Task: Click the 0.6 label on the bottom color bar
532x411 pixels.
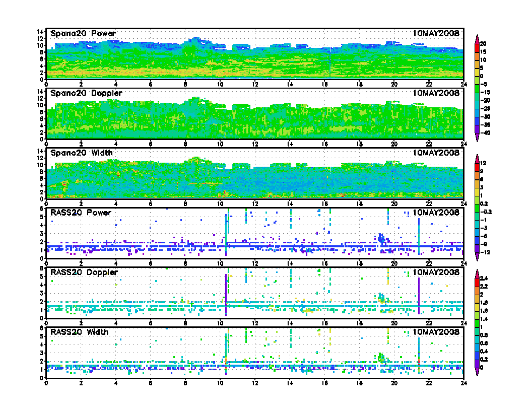Action: click(484, 344)
